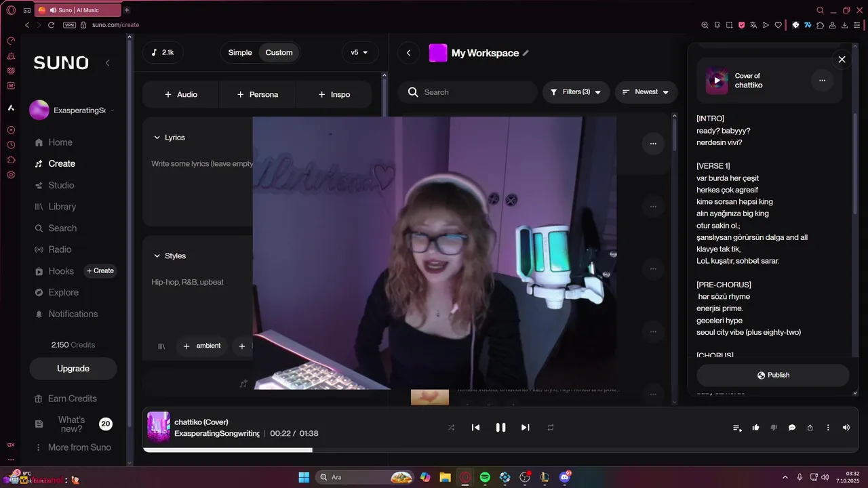Click the Upgrade button

[x=73, y=369]
